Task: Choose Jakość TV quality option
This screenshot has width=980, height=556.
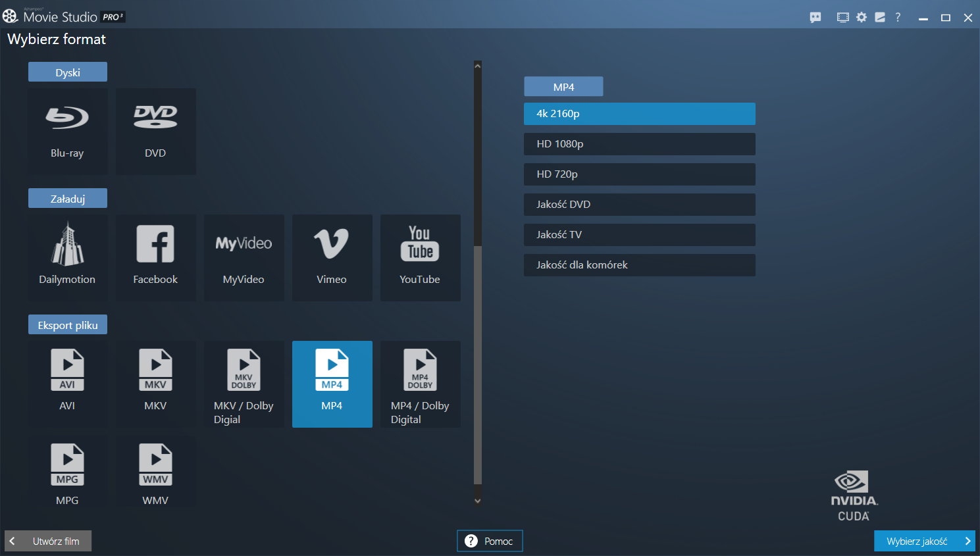Action: pyautogui.click(x=639, y=235)
